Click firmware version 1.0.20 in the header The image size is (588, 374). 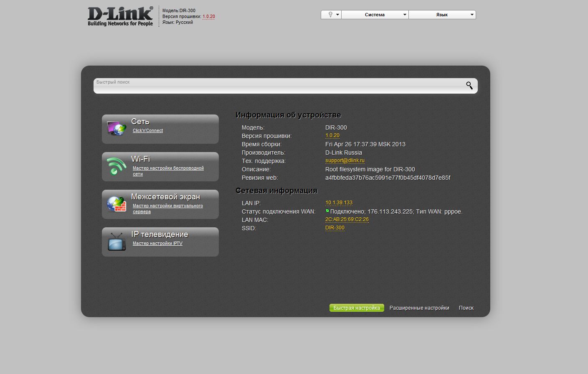(x=209, y=17)
